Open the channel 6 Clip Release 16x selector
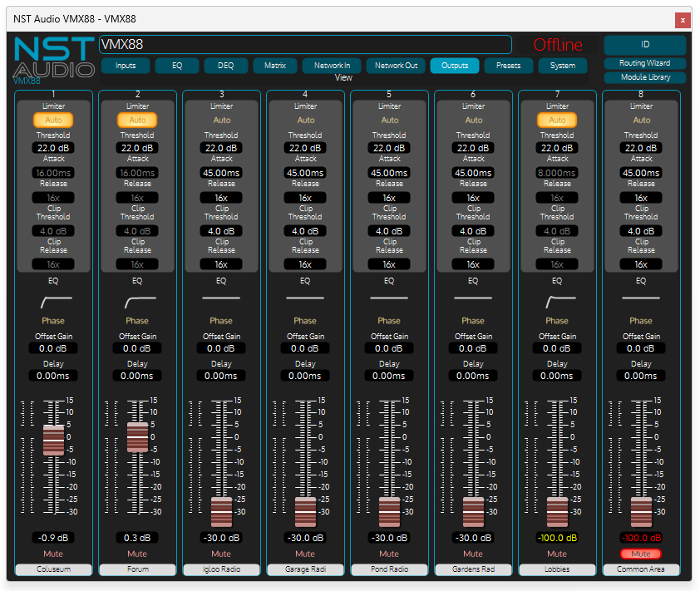The width and height of the screenshot is (700, 591). point(473,264)
